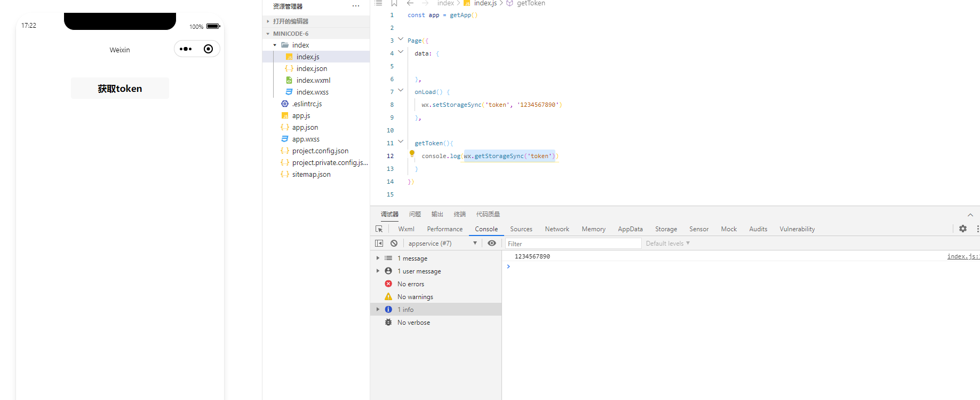Activate the element inspector picker
Viewport: 980px width, 400px height.
coord(379,229)
